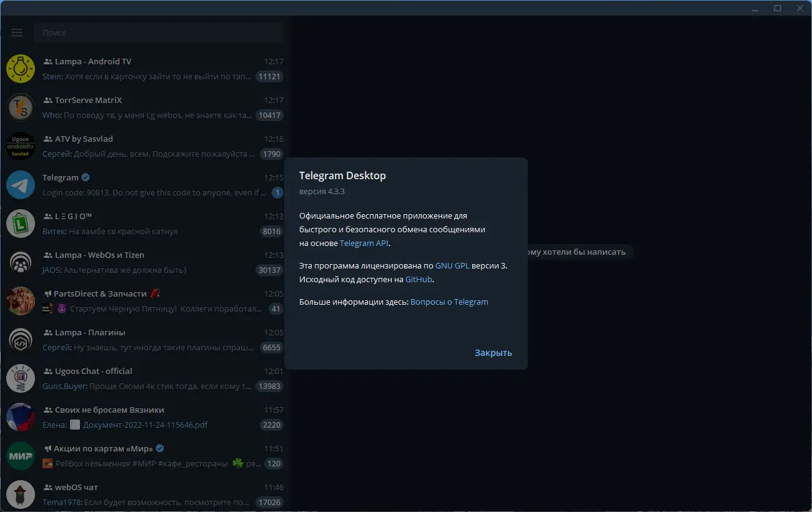Image resolution: width=812 pixels, height=512 pixels.
Task: Click 12:16 timestamp of ATV by Sasvlad
Action: click(274, 139)
